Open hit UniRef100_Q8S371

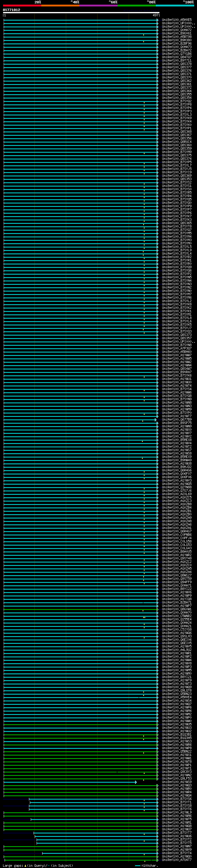pyautogui.click(x=177, y=74)
